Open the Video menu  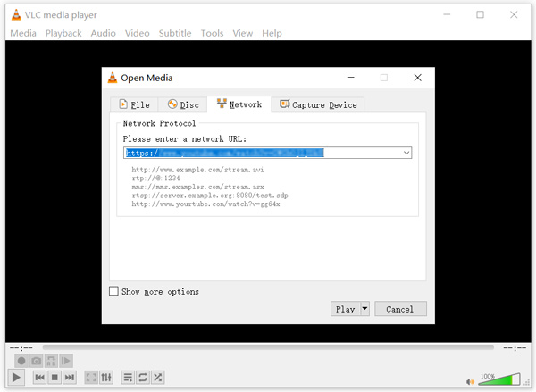coord(137,33)
